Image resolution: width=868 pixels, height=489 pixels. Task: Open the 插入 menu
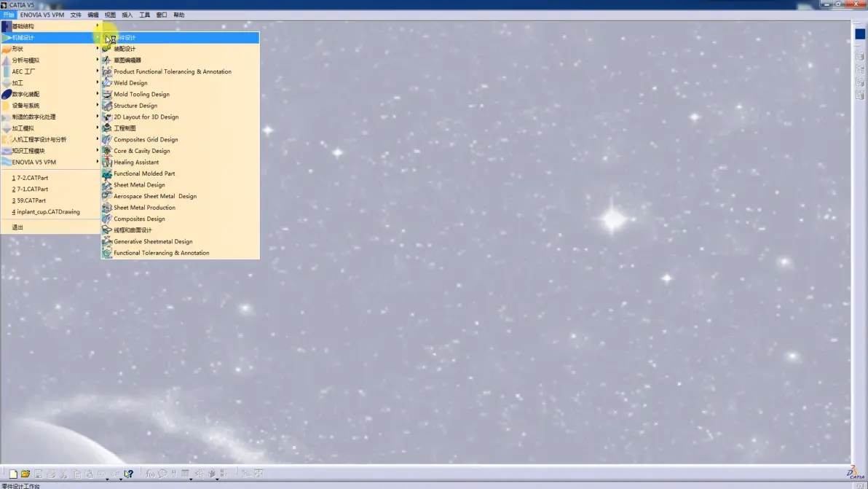(127, 15)
